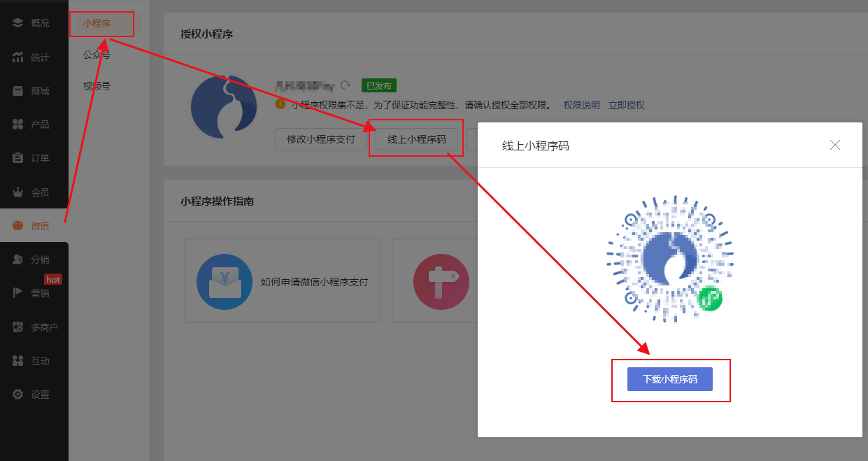Click the 授权小程序 section heading
This screenshot has height=461, width=868.
(207, 34)
